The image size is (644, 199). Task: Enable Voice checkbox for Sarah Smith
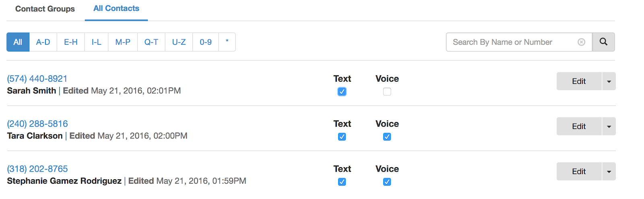(387, 92)
